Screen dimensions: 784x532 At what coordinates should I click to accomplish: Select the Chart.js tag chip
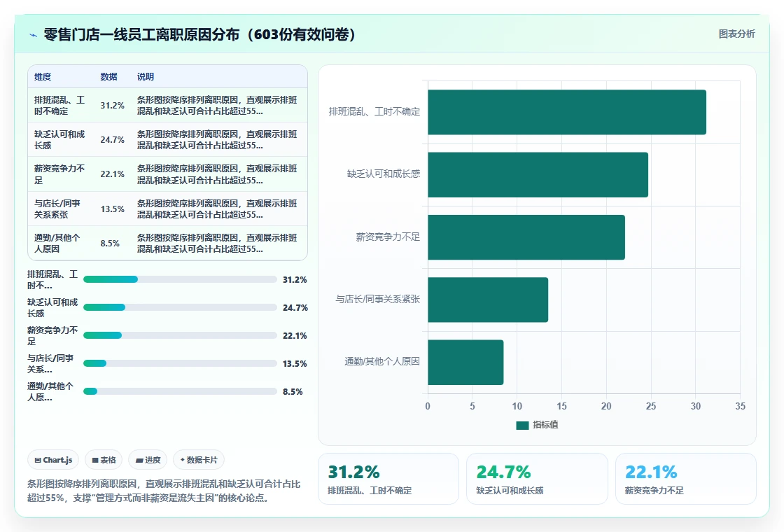tap(53, 460)
